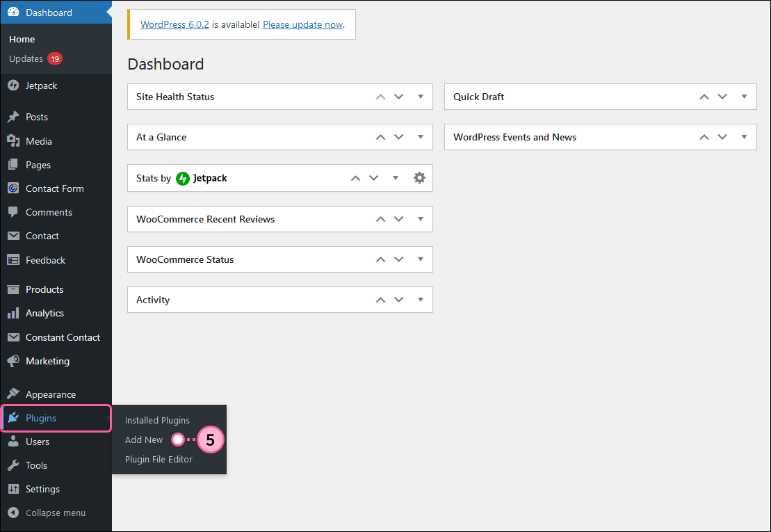Click the Site Health Status title
Viewport: 771px width, 532px height.
click(175, 97)
